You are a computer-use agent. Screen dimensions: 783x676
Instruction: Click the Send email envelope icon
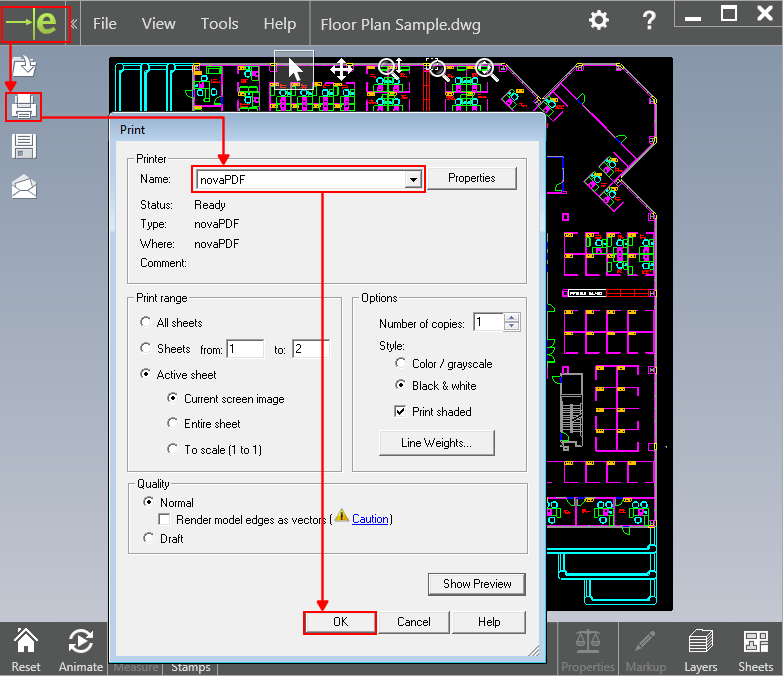[24, 186]
